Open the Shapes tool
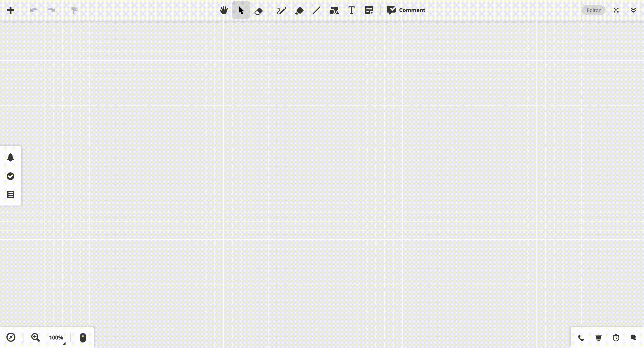This screenshot has height=348, width=644. click(334, 10)
